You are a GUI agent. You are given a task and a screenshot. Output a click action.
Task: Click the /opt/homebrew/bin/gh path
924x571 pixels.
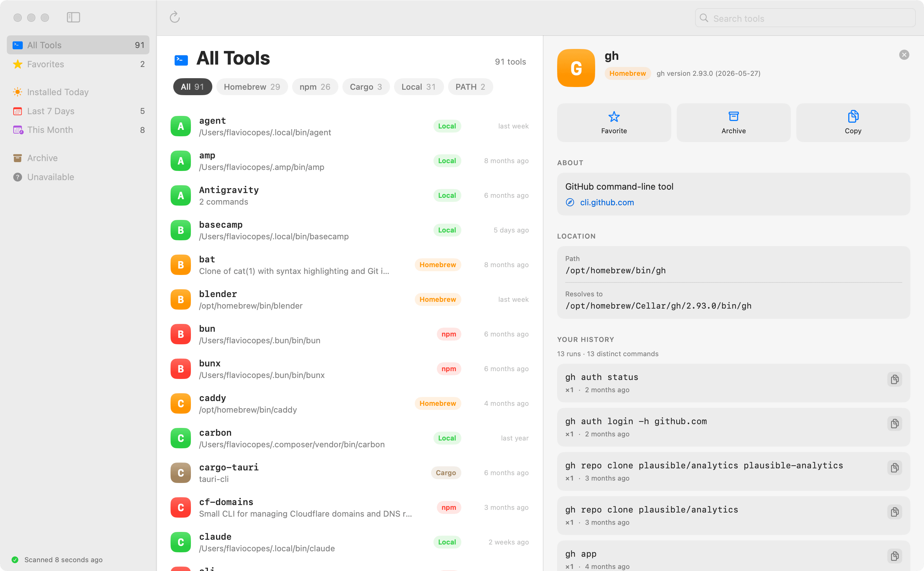click(x=615, y=271)
